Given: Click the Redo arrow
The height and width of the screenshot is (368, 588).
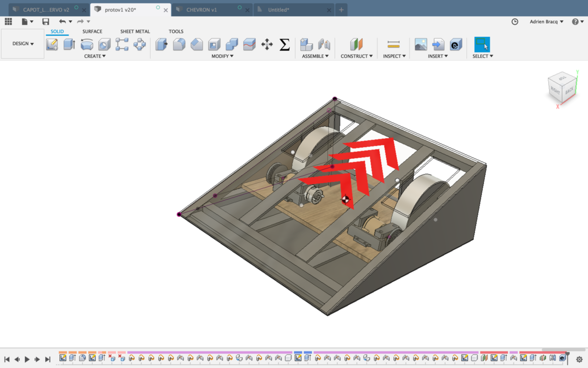Looking at the screenshot, I should (80, 22).
